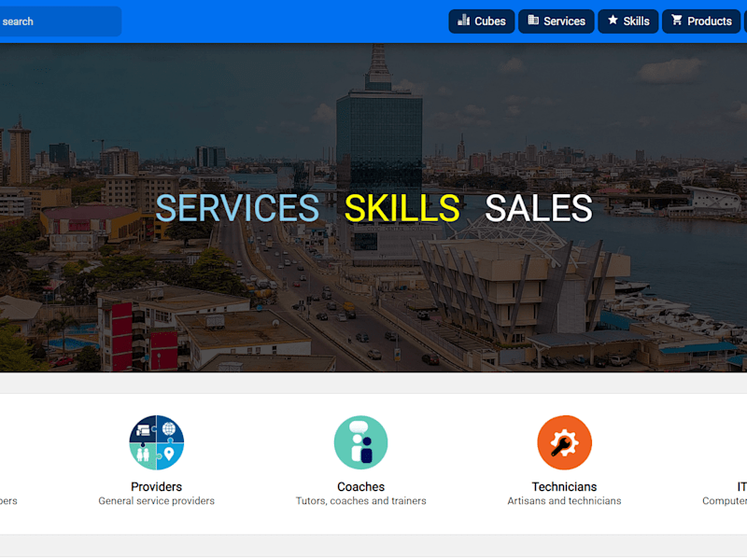This screenshot has width=747, height=560.
Task: Click 'Tutors, coaches and trainers' text
Action: click(360, 501)
